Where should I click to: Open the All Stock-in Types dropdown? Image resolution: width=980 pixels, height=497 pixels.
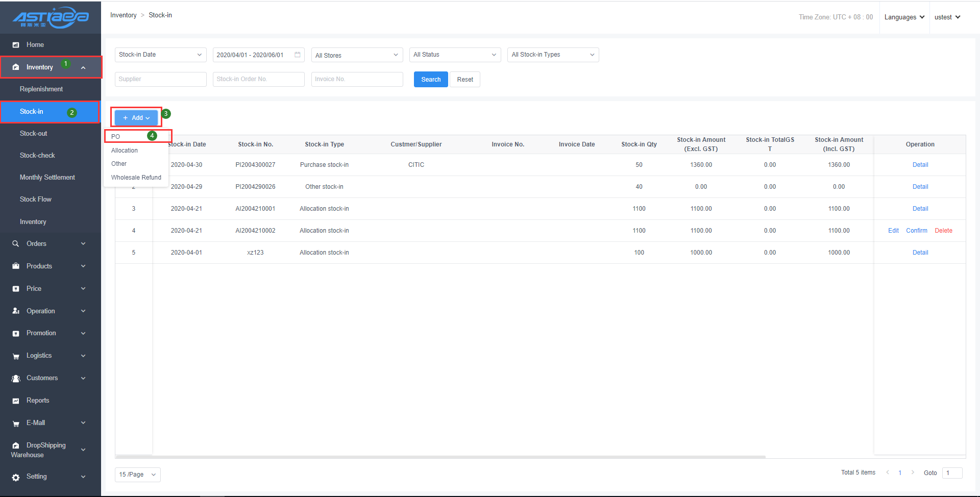(553, 55)
